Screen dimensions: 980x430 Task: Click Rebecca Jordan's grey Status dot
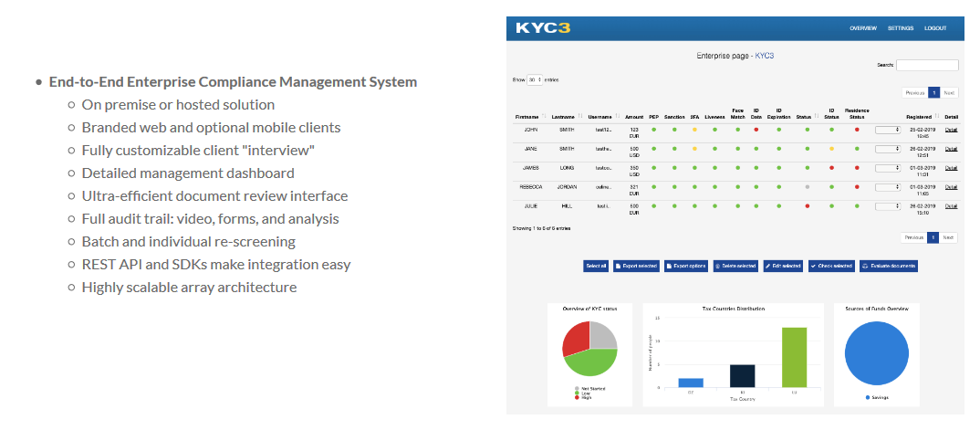808,187
